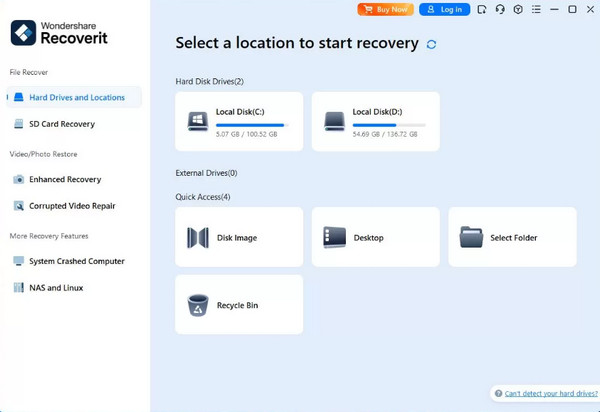
Task: Click the "54.69 GB / 136.72 GB" text
Action: tap(385, 134)
